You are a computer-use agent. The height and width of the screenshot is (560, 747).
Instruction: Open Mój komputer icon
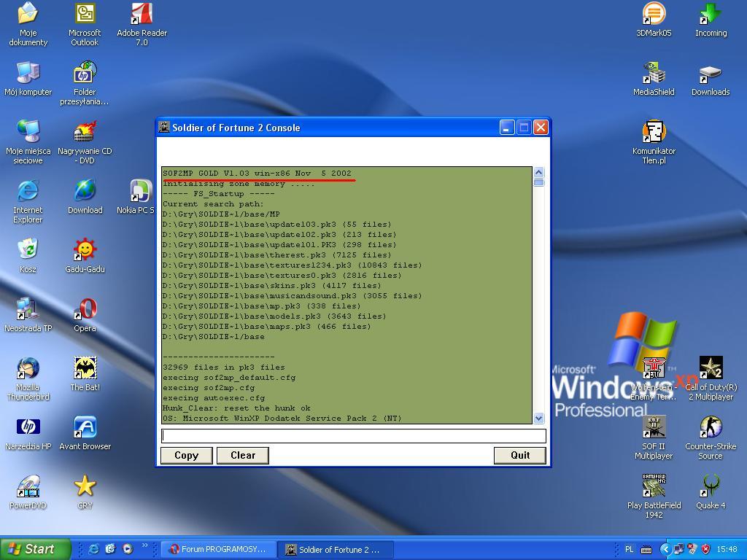coord(28,79)
